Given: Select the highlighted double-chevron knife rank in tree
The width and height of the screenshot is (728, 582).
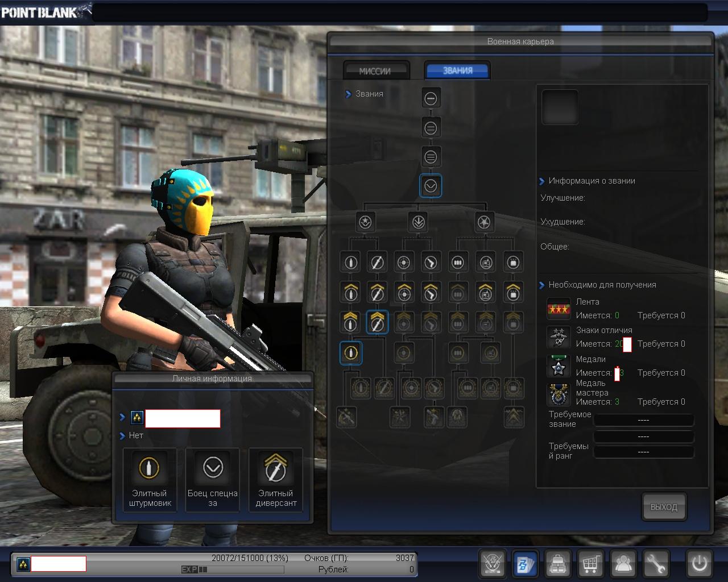Looking at the screenshot, I should click(x=377, y=322).
